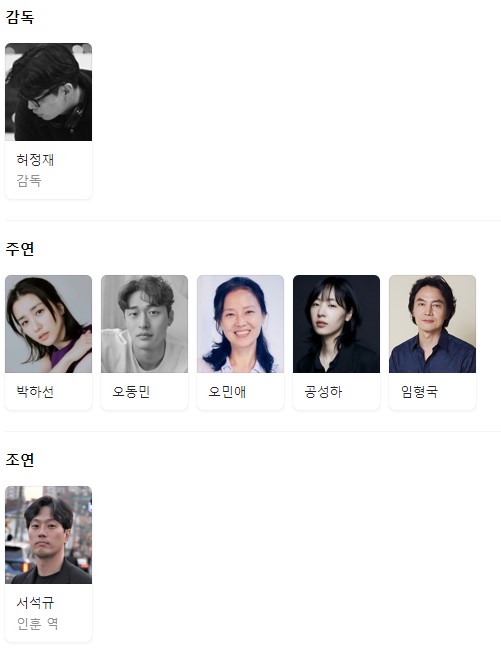Click the 오민애 name text

[x=227, y=391]
